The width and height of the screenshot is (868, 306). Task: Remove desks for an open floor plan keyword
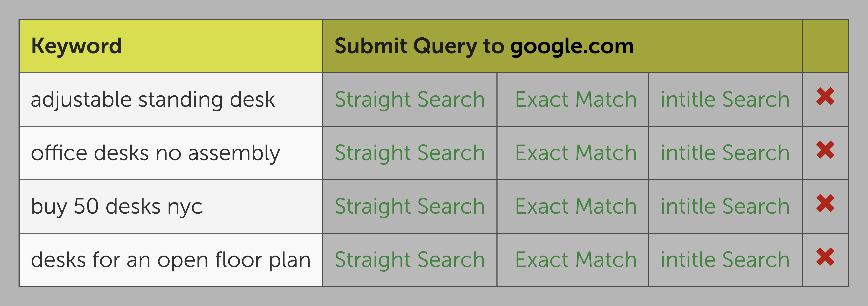pyautogui.click(x=825, y=256)
